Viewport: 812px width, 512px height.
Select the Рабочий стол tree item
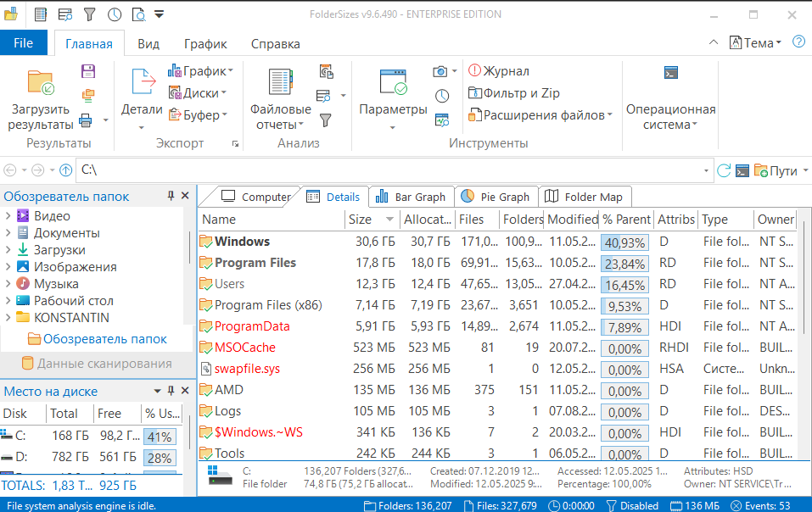point(73,300)
